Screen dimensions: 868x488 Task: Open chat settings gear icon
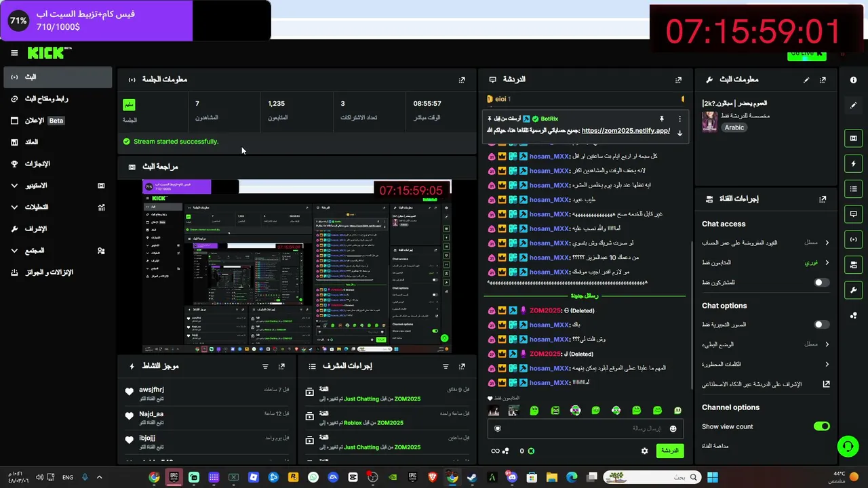point(644,451)
